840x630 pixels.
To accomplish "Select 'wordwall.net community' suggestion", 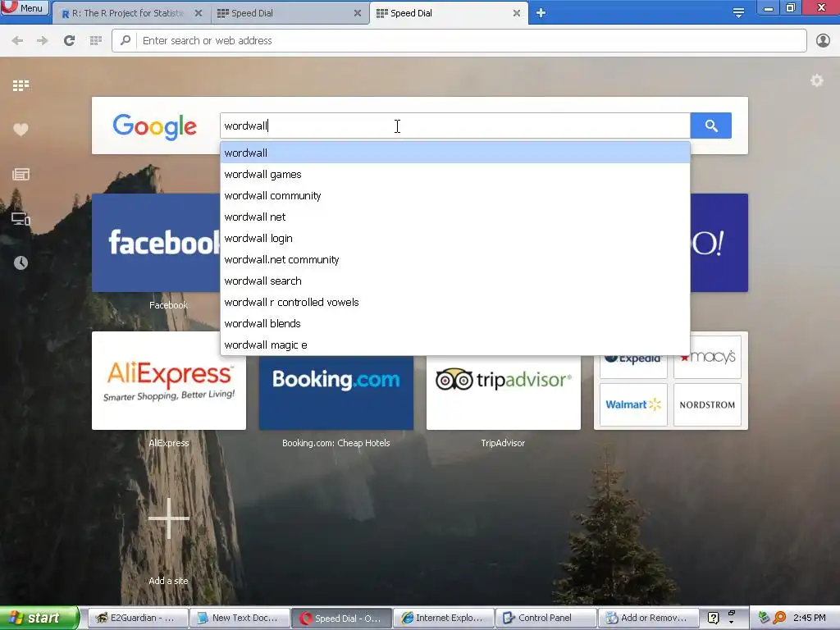I will (x=454, y=260).
